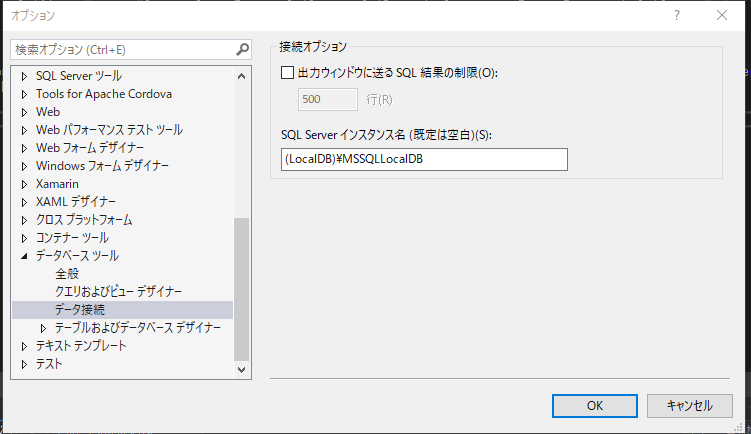Click the tree scrollbar up arrow
The width and height of the screenshot is (751, 434).
[241, 76]
